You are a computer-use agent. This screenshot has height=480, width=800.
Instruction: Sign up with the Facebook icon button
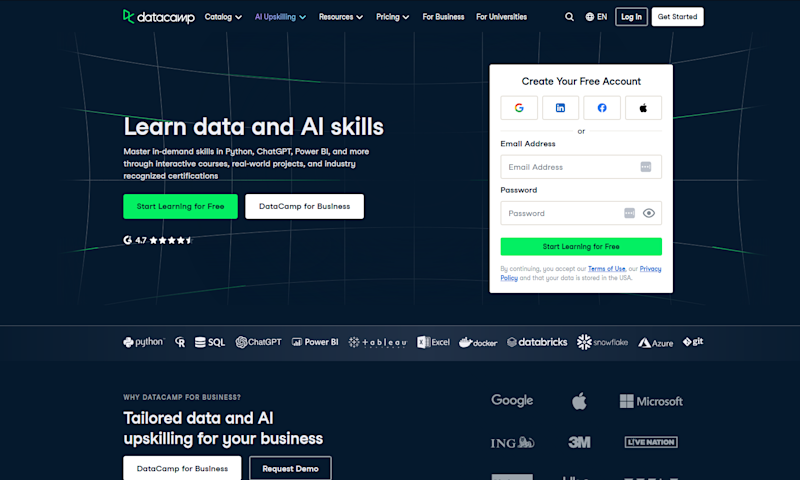click(x=602, y=108)
